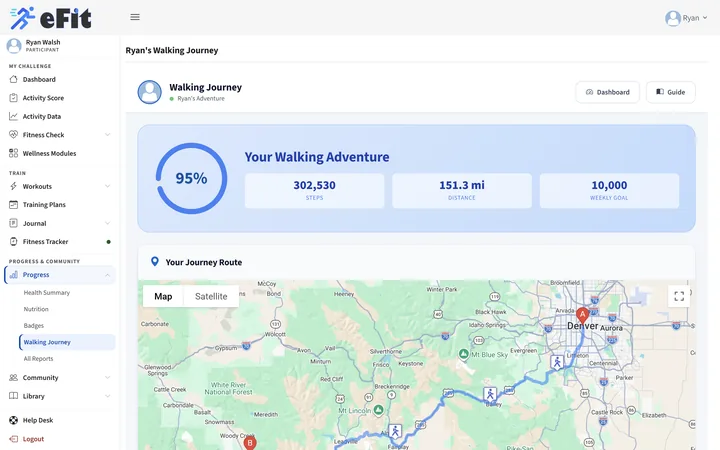
Task: Click the 302,530 steps stat card
Action: click(x=315, y=191)
